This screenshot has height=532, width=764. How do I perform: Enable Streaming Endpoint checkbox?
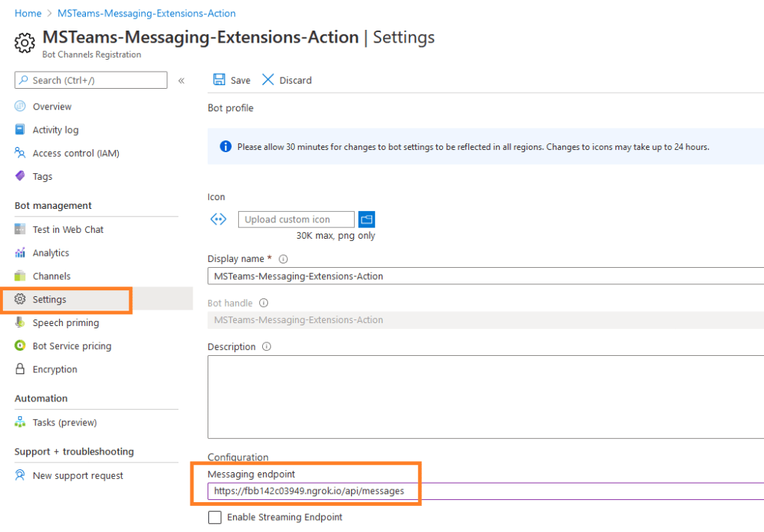pyautogui.click(x=214, y=517)
